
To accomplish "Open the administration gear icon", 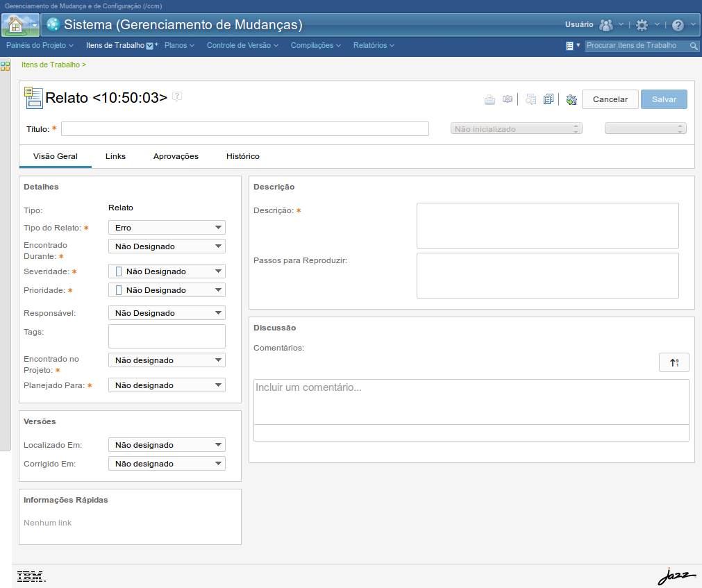I will 642,25.
